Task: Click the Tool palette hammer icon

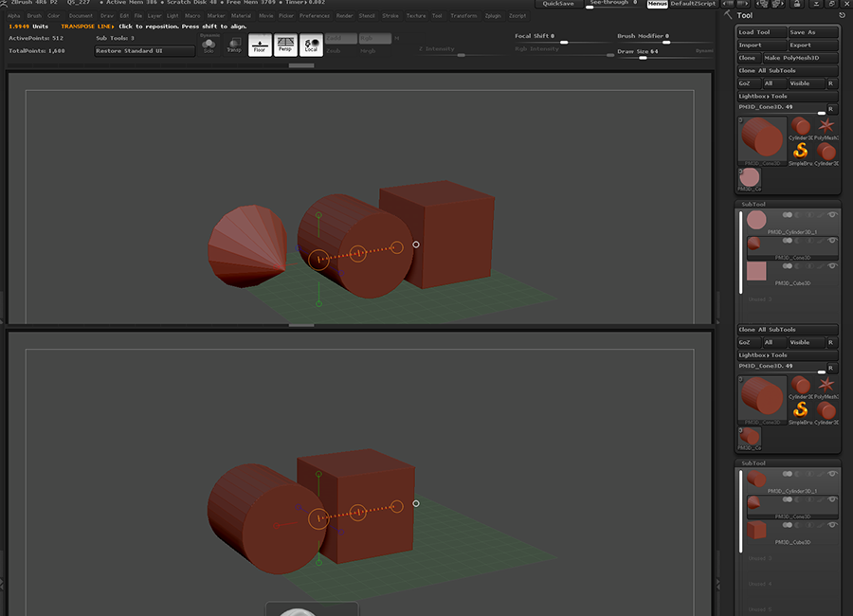Action: pos(728,15)
